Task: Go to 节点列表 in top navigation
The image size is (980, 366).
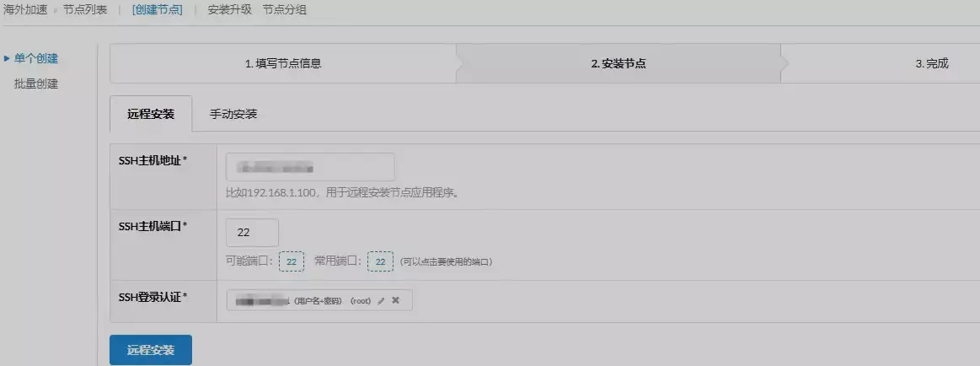Action: (85, 10)
